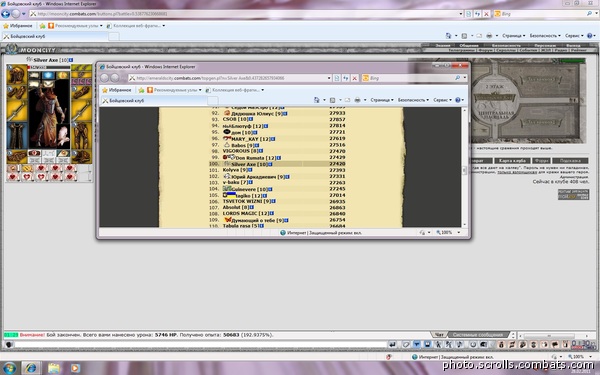Click the round power-like icon in chat toolbar
Viewport: 600px width, 375px height.
473,345
